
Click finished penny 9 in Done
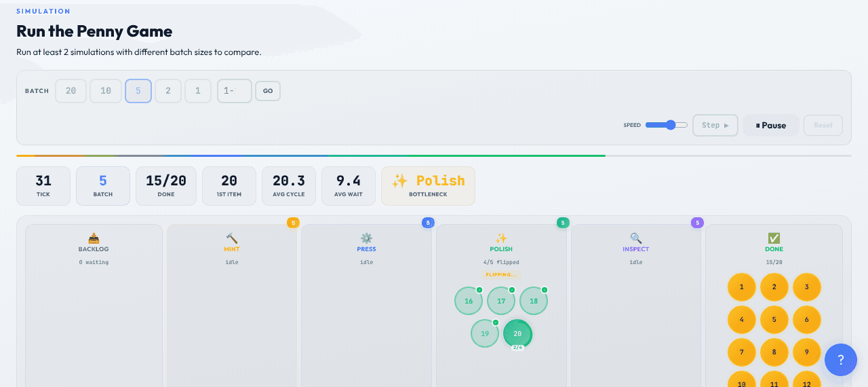click(806, 352)
